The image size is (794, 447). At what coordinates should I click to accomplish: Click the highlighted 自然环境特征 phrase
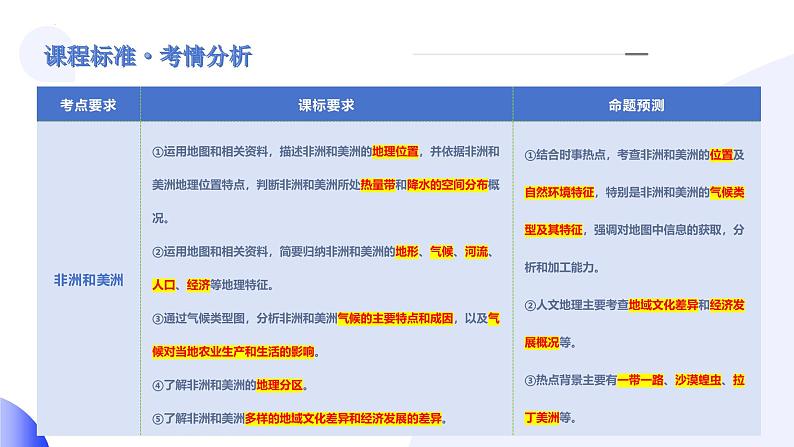click(559, 192)
